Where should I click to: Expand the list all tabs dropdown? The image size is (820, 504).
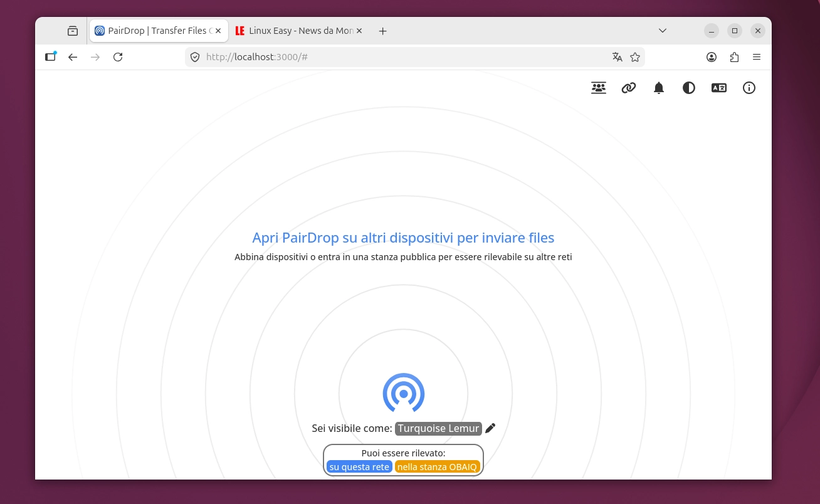tap(663, 31)
